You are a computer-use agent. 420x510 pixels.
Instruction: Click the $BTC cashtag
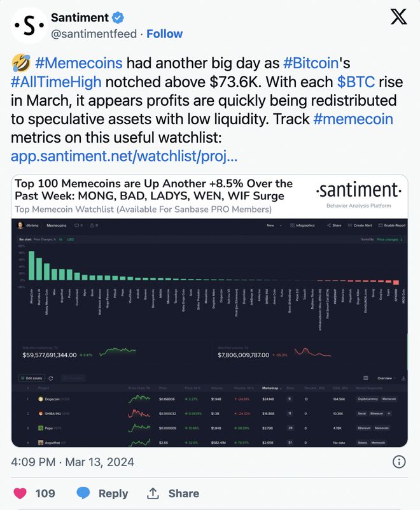click(358, 82)
